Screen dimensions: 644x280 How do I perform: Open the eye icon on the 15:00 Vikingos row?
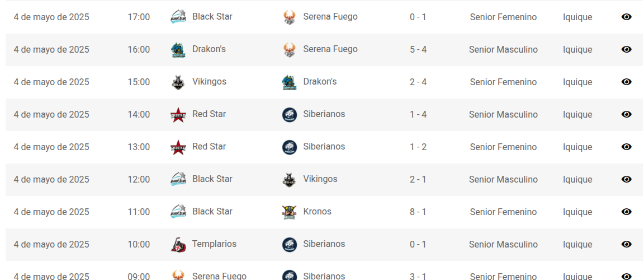point(626,82)
